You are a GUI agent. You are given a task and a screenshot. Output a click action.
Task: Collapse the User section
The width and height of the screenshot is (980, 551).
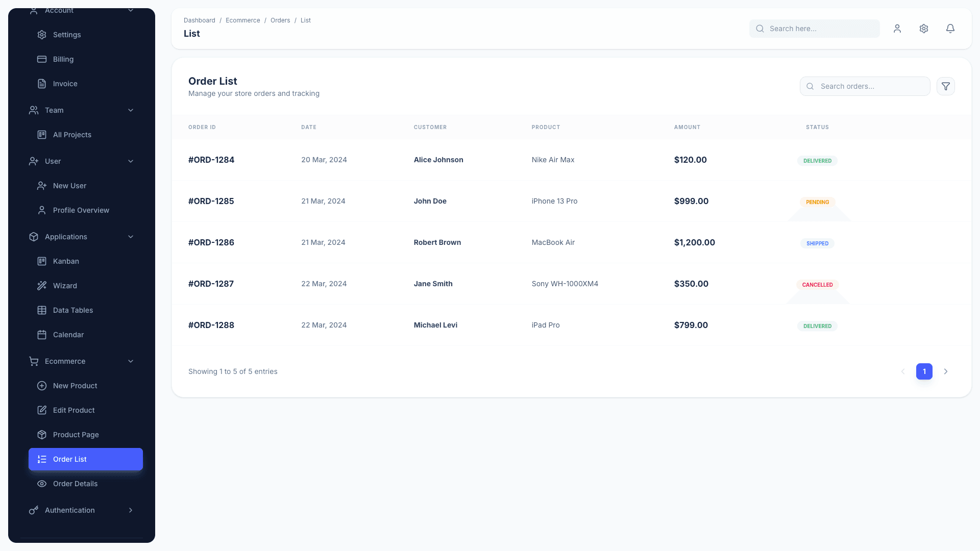pyautogui.click(x=131, y=161)
